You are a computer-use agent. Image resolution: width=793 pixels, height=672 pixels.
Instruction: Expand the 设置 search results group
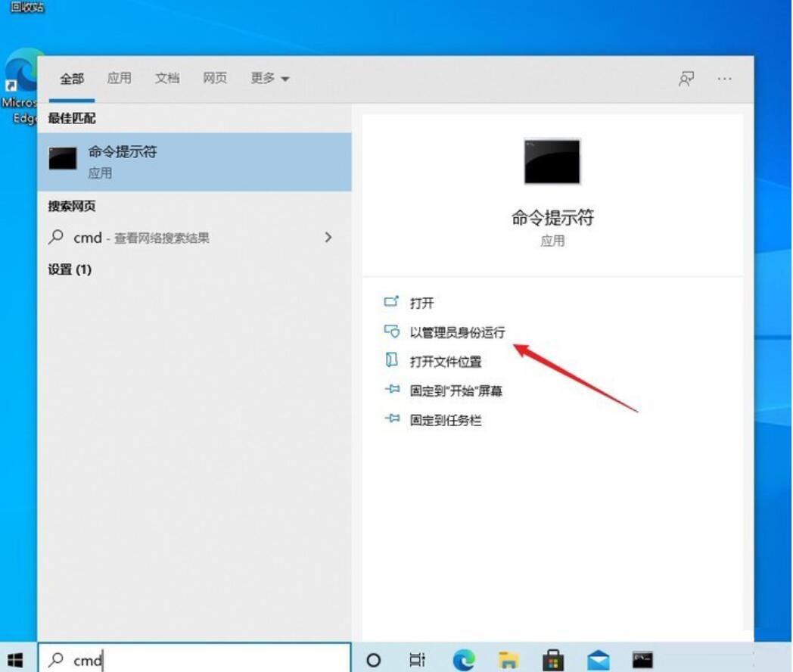pyautogui.click(x=67, y=269)
